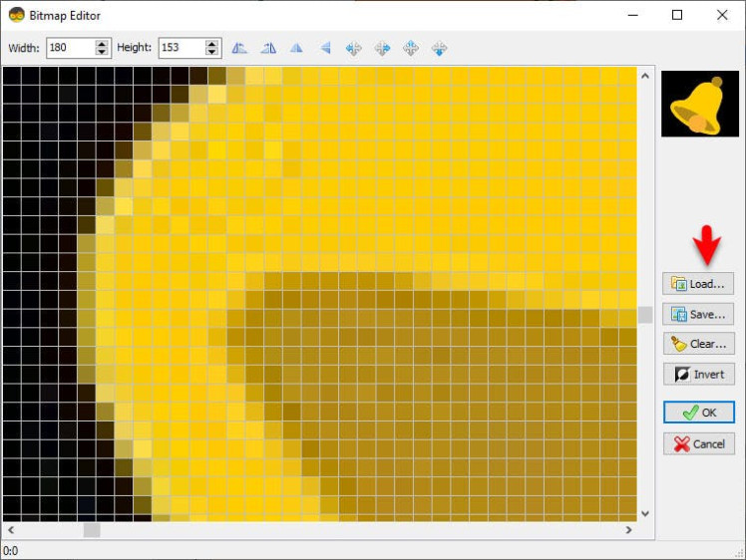
Task: Click the vertical scrollbar's down arrow
Action: coord(644,513)
